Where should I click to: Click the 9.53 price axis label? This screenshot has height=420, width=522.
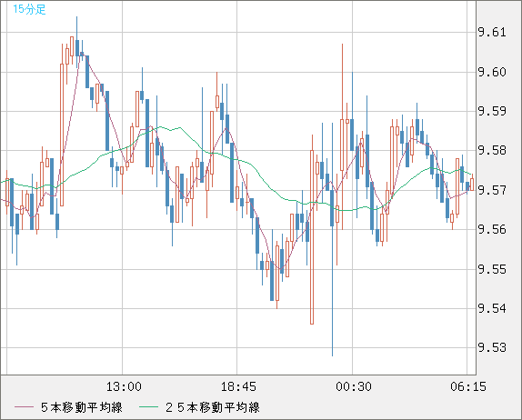[x=492, y=347]
